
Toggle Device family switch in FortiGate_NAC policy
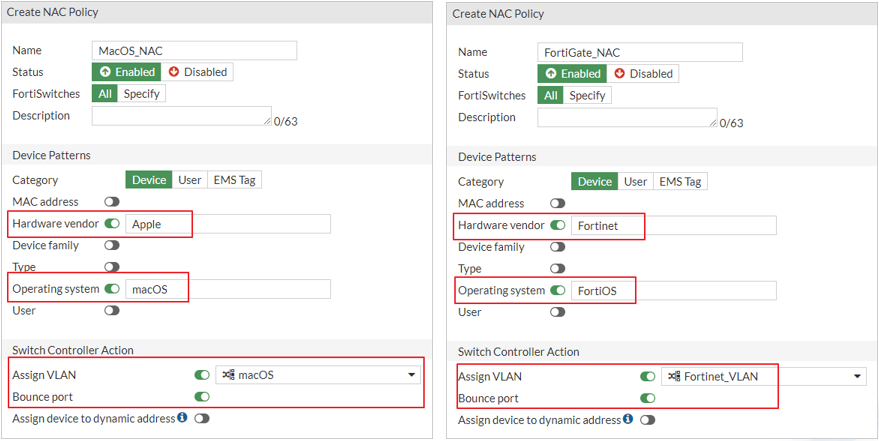click(558, 247)
